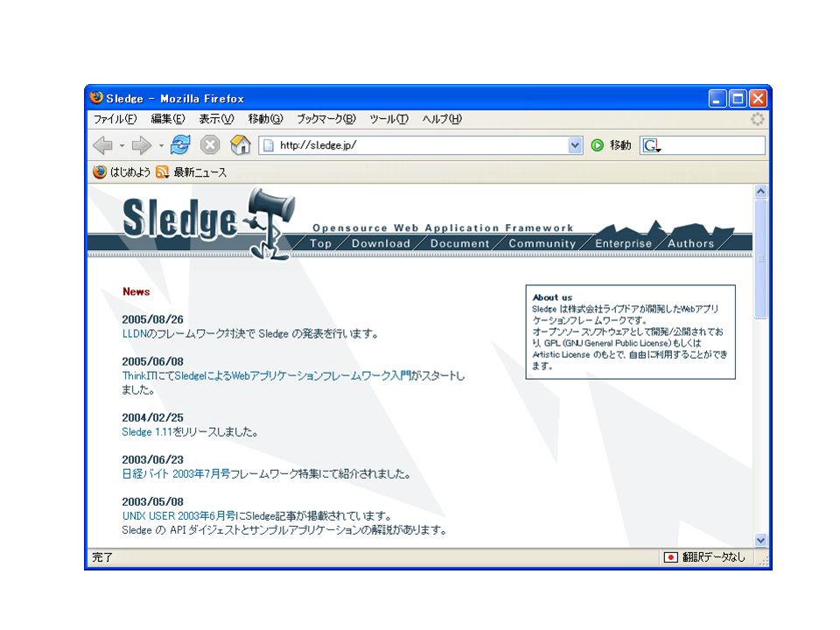Click the Japan flag translation icon
Viewport: 840px width, 630px height.
tap(670, 557)
